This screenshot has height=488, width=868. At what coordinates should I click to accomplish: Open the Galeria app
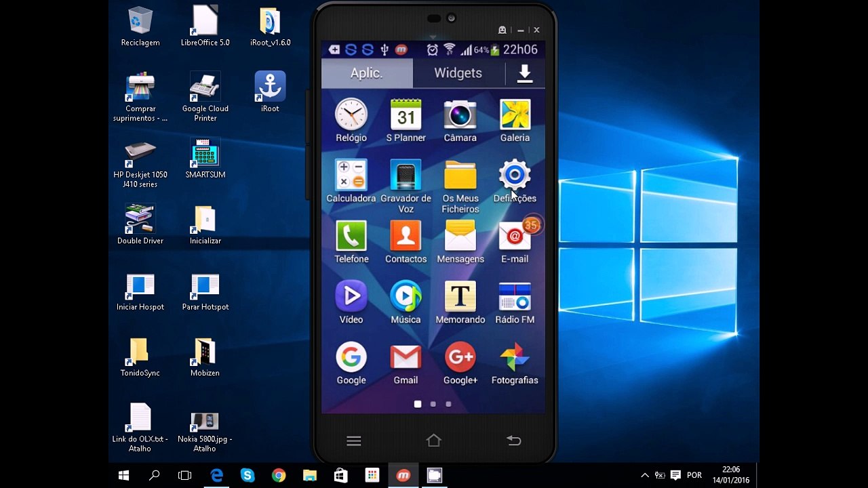point(515,121)
